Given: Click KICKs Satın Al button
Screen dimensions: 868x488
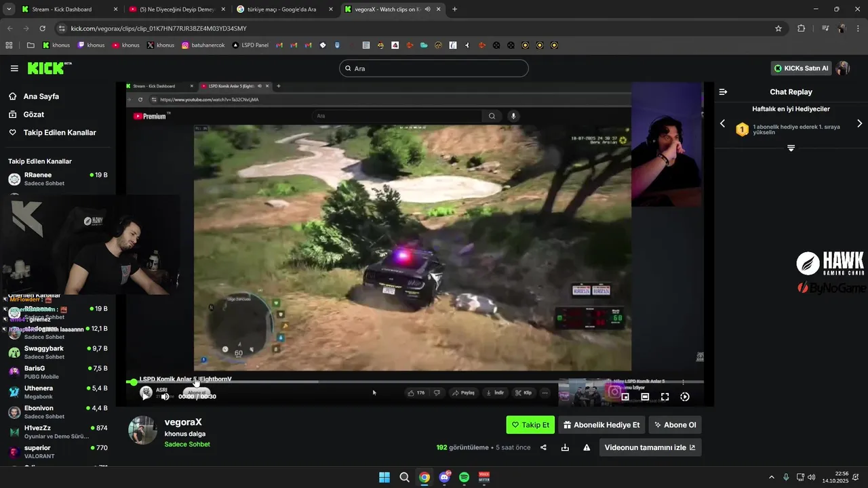Looking at the screenshot, I should (x=801, y=68).
